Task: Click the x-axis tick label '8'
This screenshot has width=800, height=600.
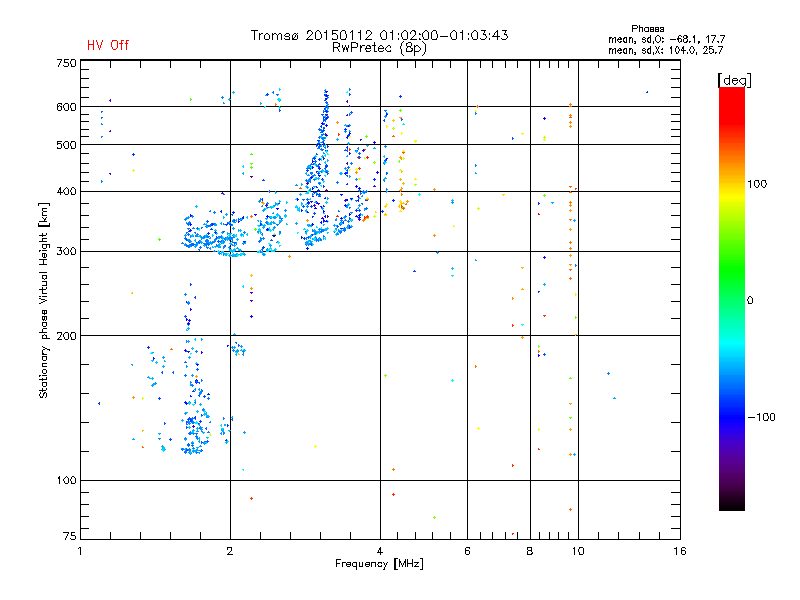Action: pyautogui.click(x=530, y=552)
